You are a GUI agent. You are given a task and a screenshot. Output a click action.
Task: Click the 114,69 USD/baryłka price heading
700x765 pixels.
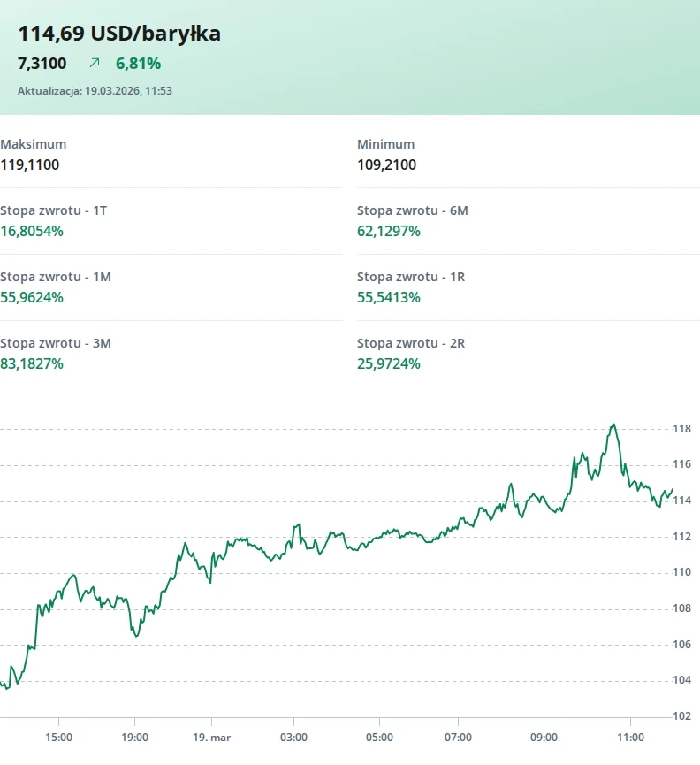coord(119,34)
